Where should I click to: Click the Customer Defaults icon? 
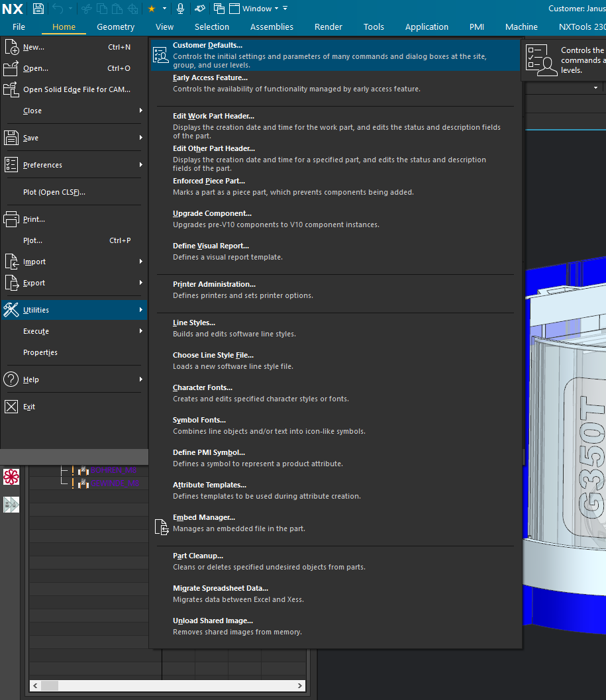[x=161, y=55]
